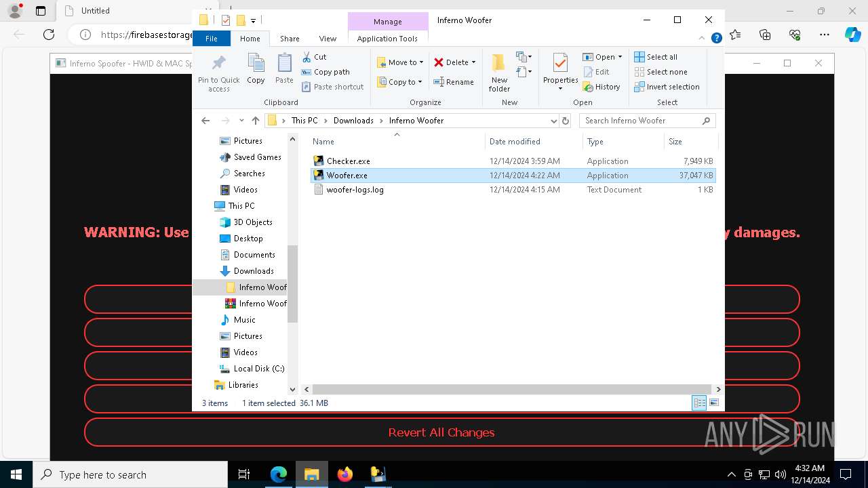Click the horizontal scrollbar in file list
Image resolution: width=868 pixels, height=488 pixels.
511,390
